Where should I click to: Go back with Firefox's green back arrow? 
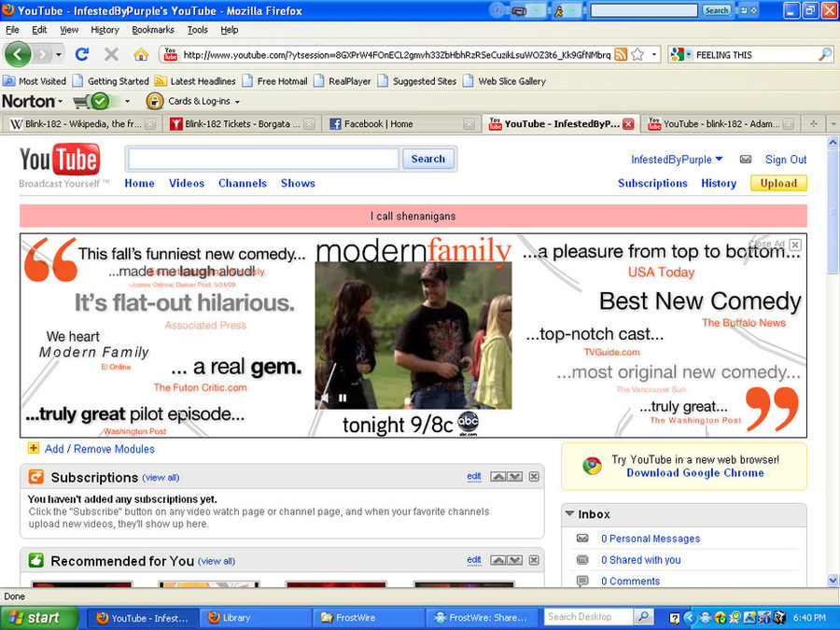coord(18,54)
